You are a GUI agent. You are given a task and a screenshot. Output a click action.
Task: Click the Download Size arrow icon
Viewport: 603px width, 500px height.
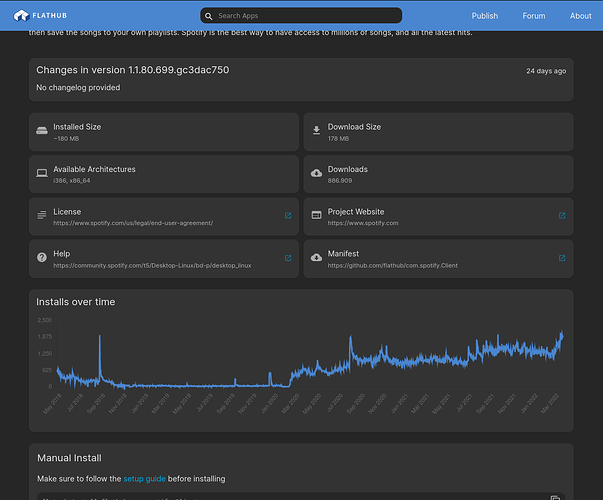click(316, 130)
